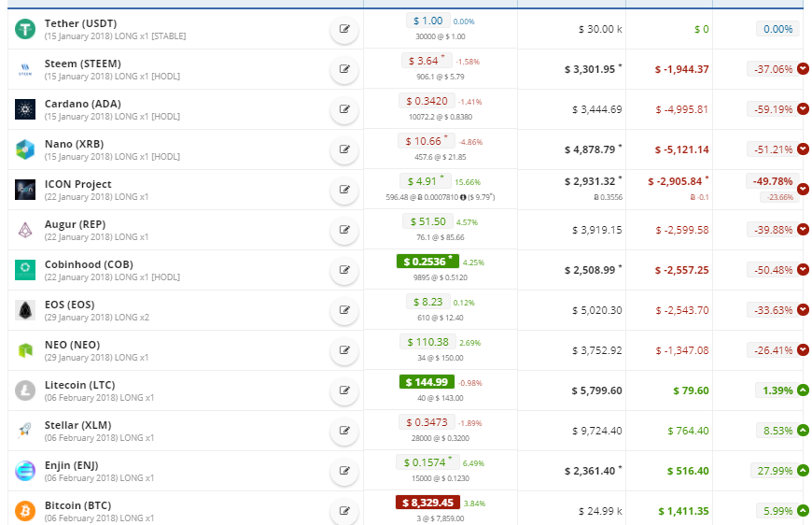Screen dimensions: 812x525
Task: Click the $ 0.2536 Cobinhood price badge
Action: [x=427, y=262]
